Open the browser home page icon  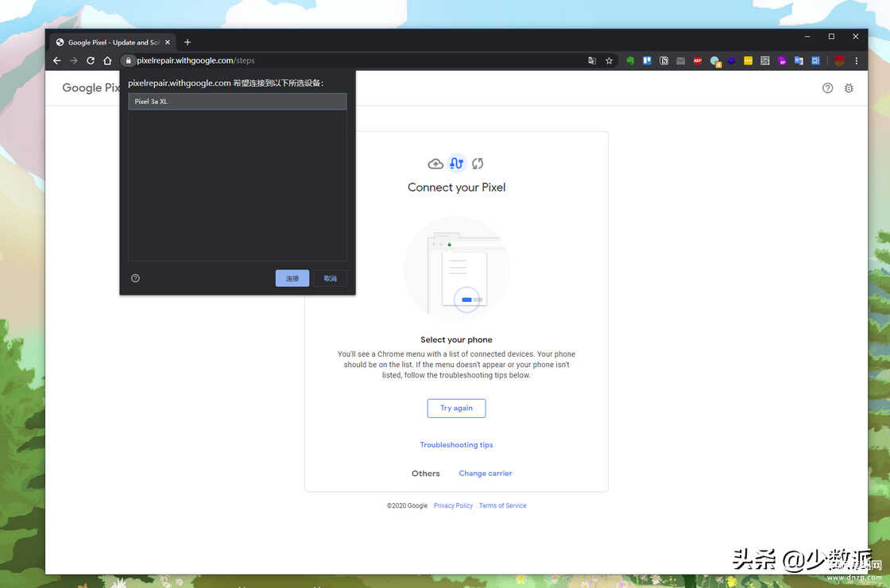(x=107, y=60)
